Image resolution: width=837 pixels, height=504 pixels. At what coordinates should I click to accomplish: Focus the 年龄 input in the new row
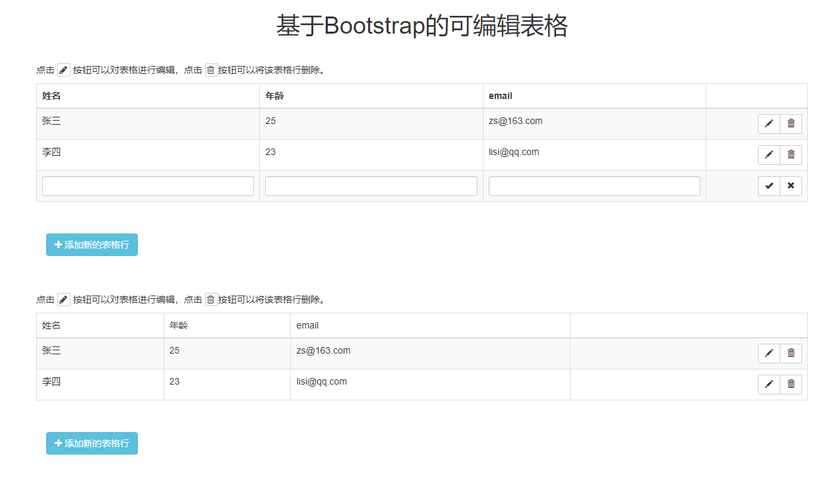(371, 186)
